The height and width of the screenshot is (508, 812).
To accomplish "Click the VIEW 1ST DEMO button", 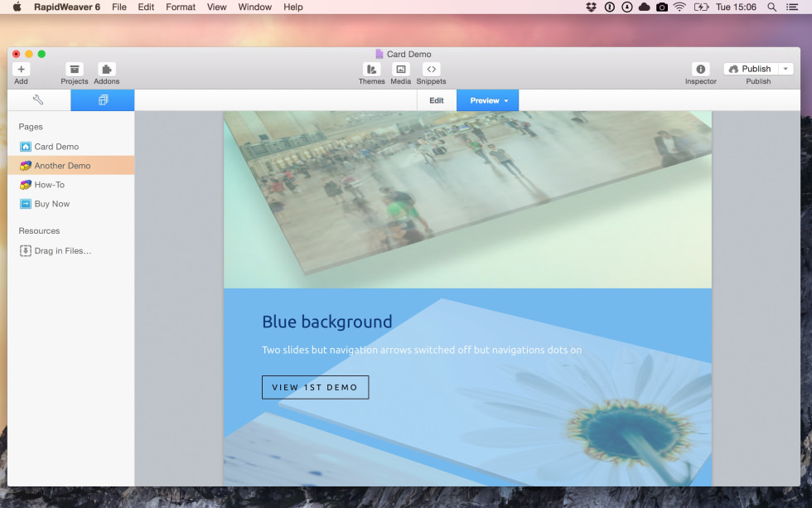I will tap(316, 387).
